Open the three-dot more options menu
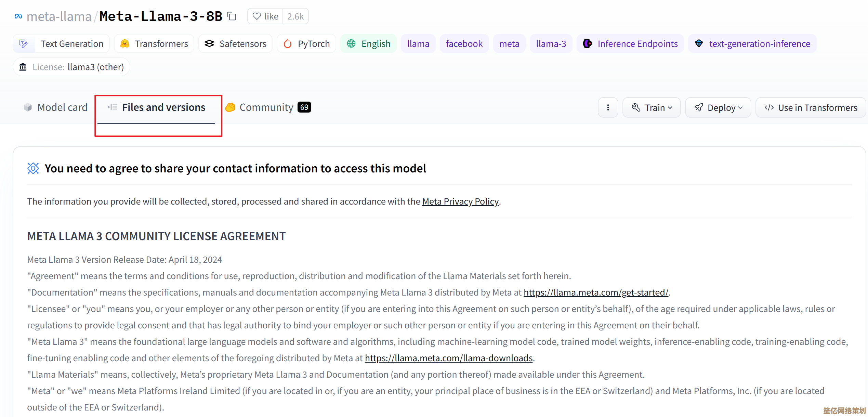This screenshot has width=868, height=417. click(608, 108)
